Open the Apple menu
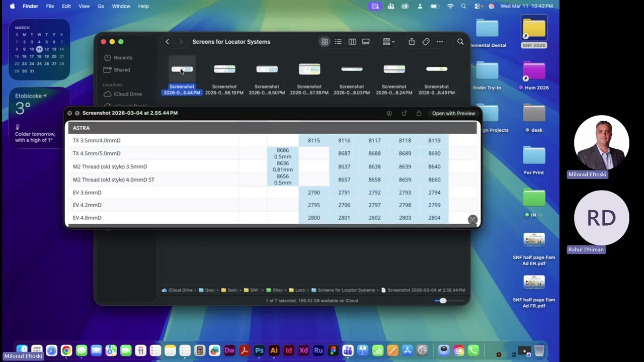The width and height of the screenshot is (644, 362). coord(12,6)
